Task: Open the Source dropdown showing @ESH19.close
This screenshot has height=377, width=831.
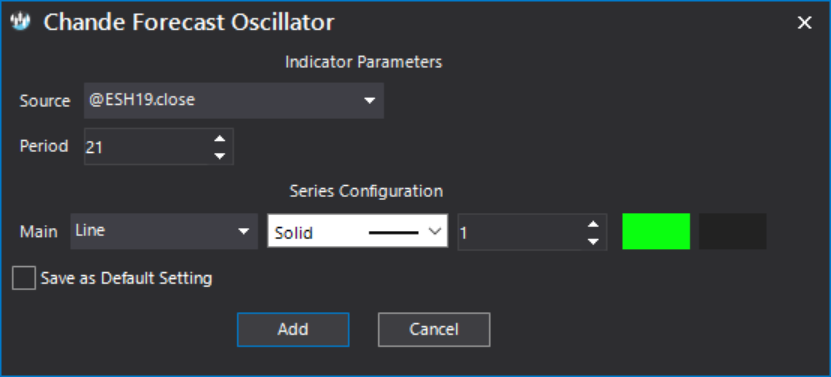Action: [x=234, y=100]
